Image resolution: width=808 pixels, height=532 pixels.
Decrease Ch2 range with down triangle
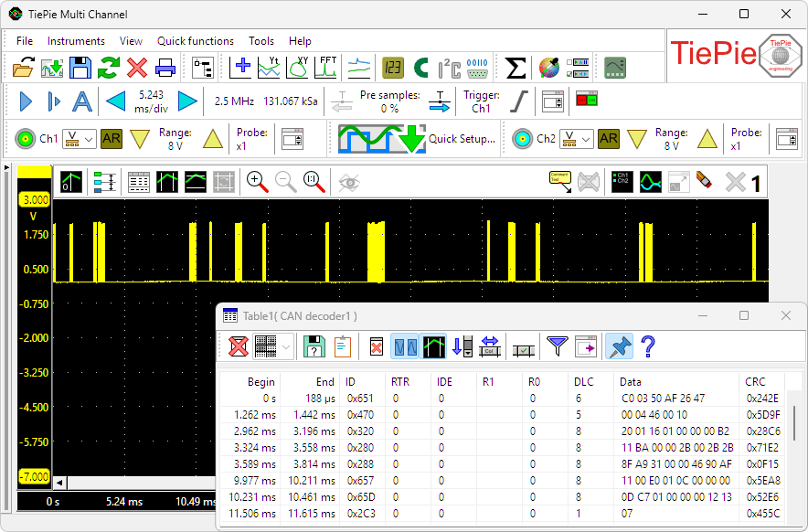tap(637, 139)
